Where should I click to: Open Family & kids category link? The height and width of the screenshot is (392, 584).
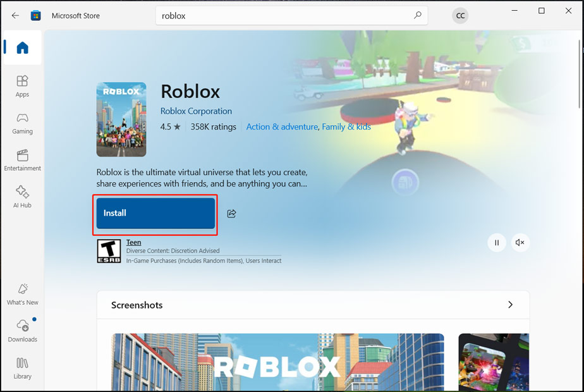point(346,126)
